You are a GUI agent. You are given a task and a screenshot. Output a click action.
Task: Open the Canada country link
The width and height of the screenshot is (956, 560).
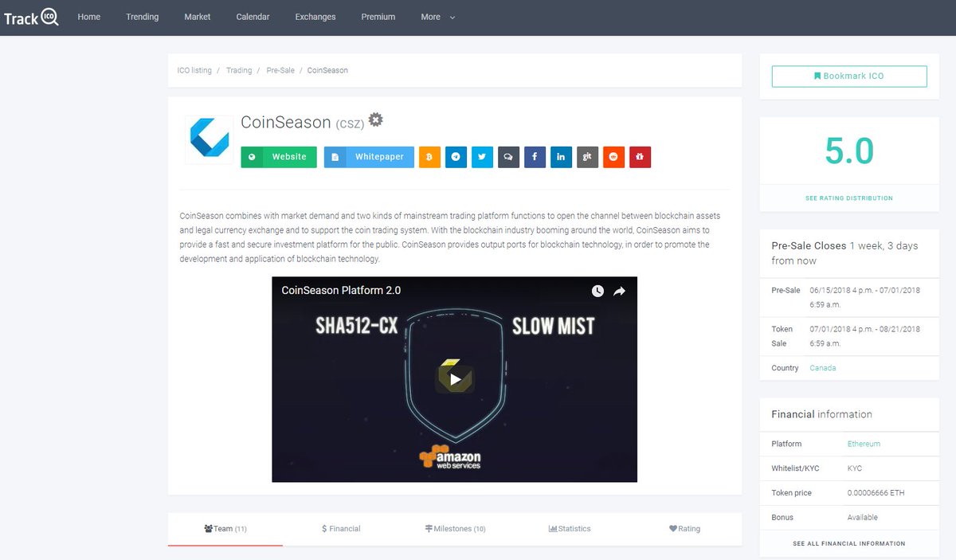pos(823,368)
